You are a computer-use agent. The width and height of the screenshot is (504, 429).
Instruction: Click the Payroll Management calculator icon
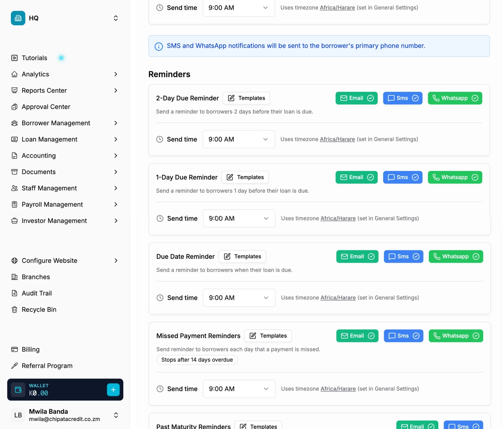pyautogui.click(x=14, y=204)
